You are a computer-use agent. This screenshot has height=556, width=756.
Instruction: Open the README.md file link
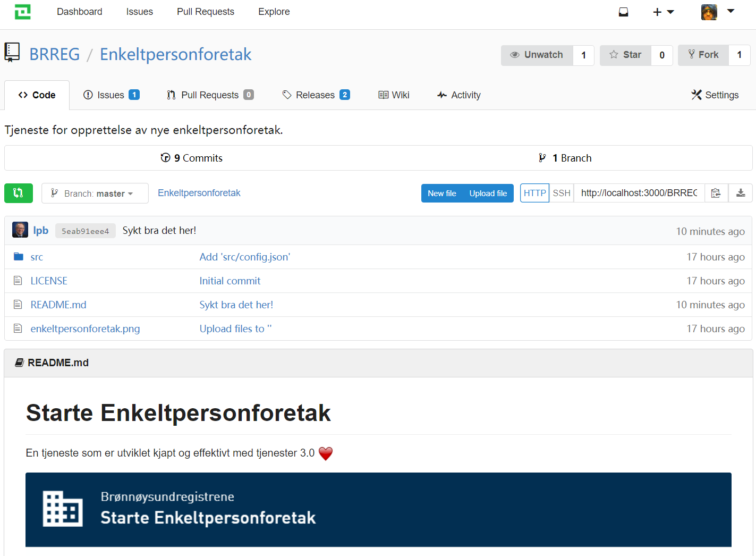[58, 305]
